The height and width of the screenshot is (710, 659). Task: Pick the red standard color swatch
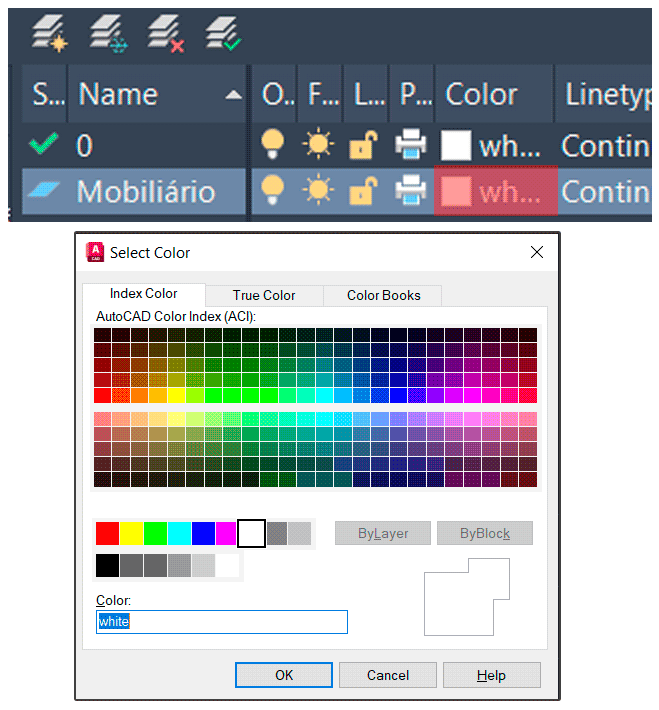click(107, 533)
